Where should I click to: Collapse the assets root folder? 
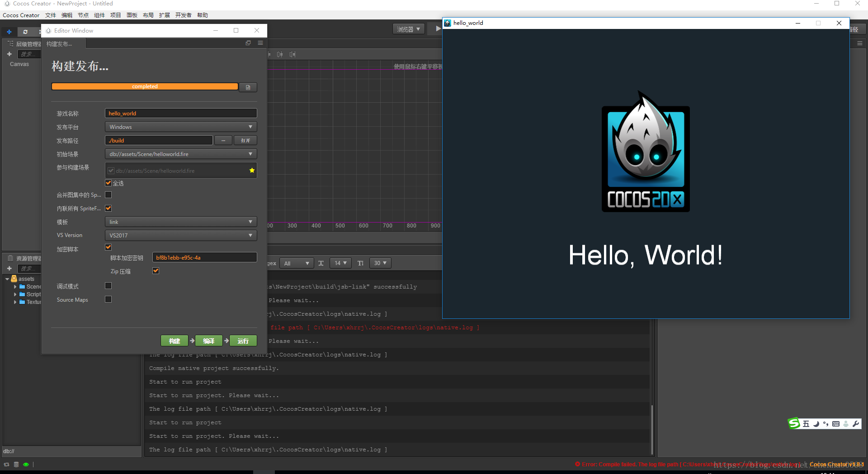click(x=7, y=279)
